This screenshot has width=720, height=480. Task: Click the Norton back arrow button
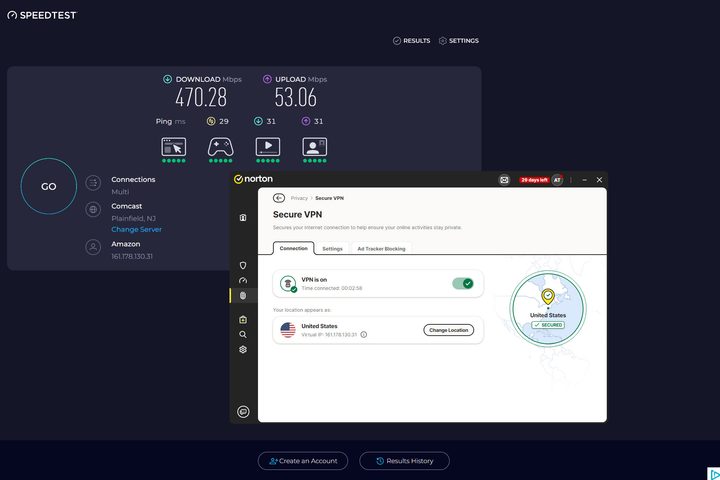[279, 198]
